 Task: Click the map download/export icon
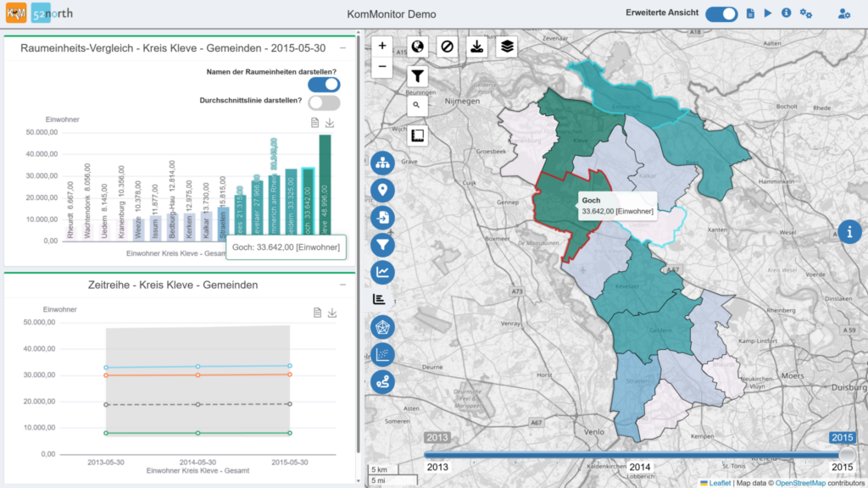(x=476, y=47)
